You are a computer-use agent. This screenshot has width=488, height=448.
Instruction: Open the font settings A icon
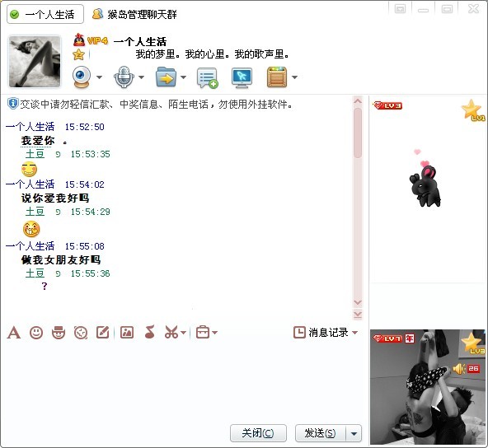coord(14,333)
